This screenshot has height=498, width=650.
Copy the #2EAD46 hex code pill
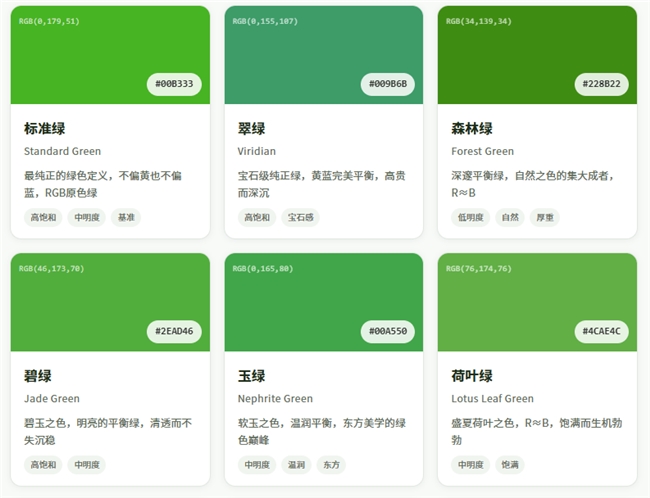point(174,332)
